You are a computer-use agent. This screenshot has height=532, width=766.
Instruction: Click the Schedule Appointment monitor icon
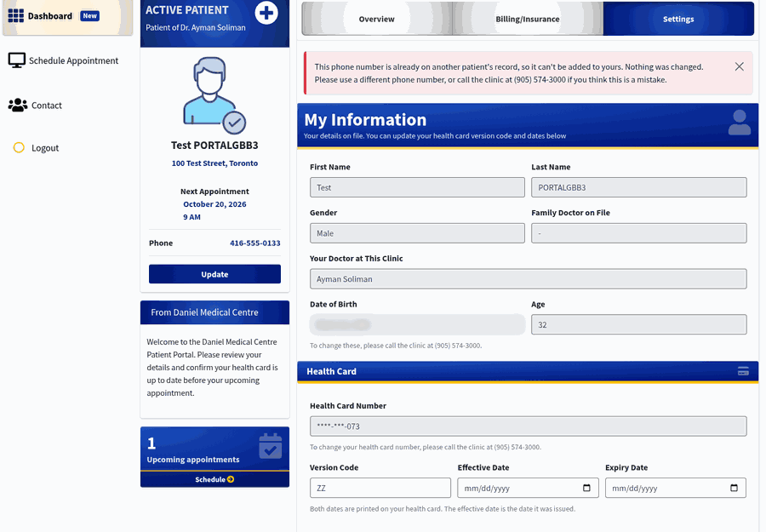click(x=17, y=60)
